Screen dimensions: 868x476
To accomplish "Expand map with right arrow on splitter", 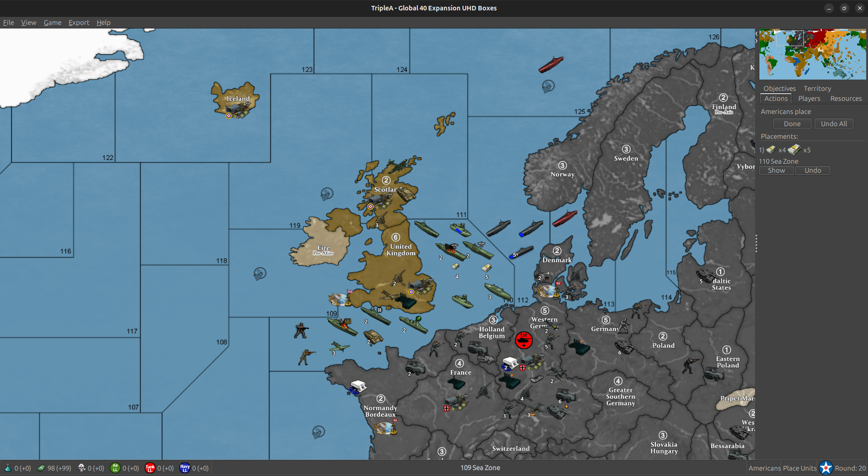I will pyautogui.click(x=756, y=41).
